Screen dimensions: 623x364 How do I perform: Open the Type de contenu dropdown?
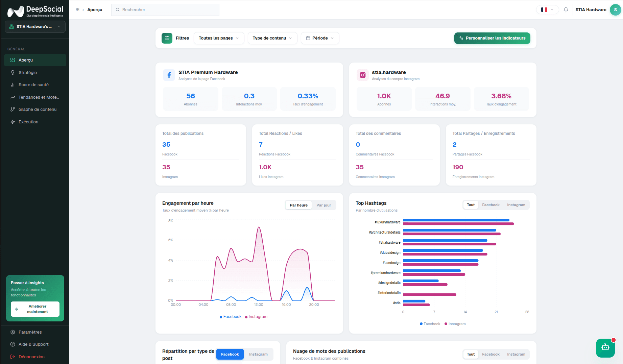coord(272,38)
